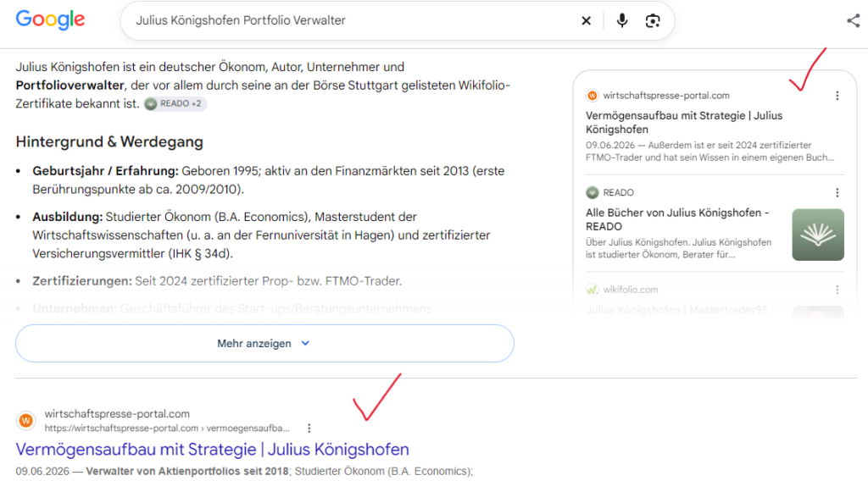
Task: Open options menu for READO source card
Action: tap(837, 192)
